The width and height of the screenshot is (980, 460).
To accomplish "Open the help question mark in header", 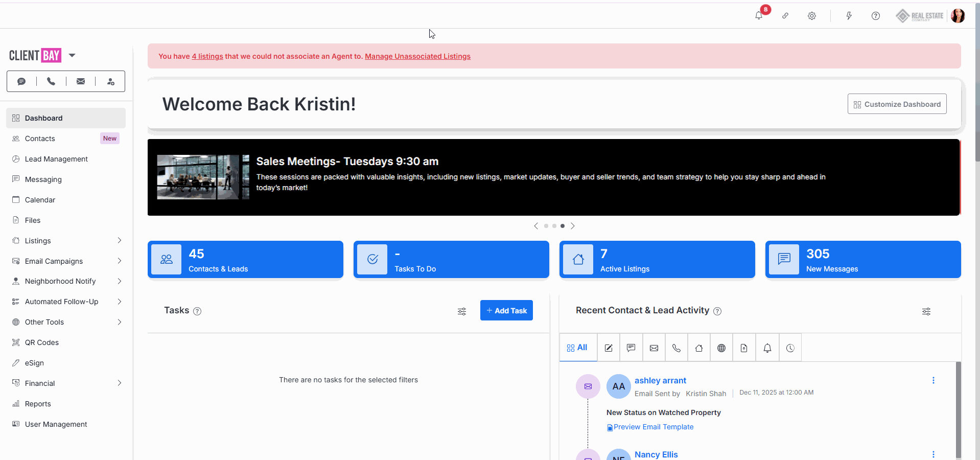I will tap(875, 16).
